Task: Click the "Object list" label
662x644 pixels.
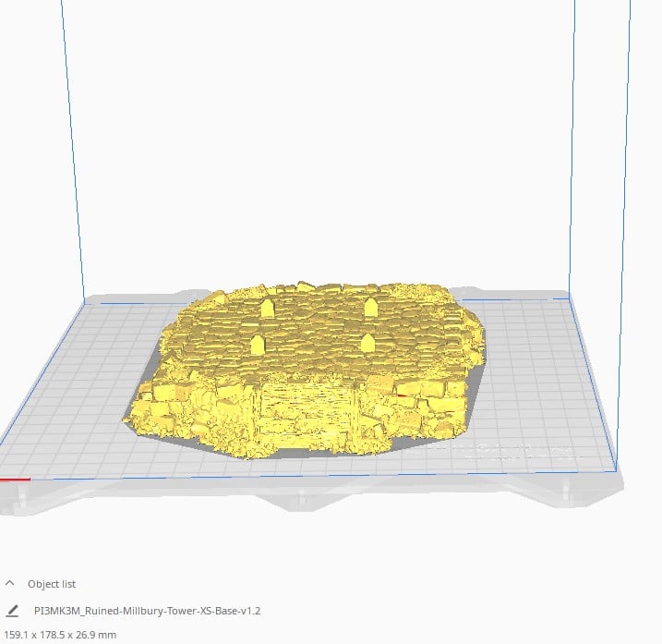Action: coord(52,584)
